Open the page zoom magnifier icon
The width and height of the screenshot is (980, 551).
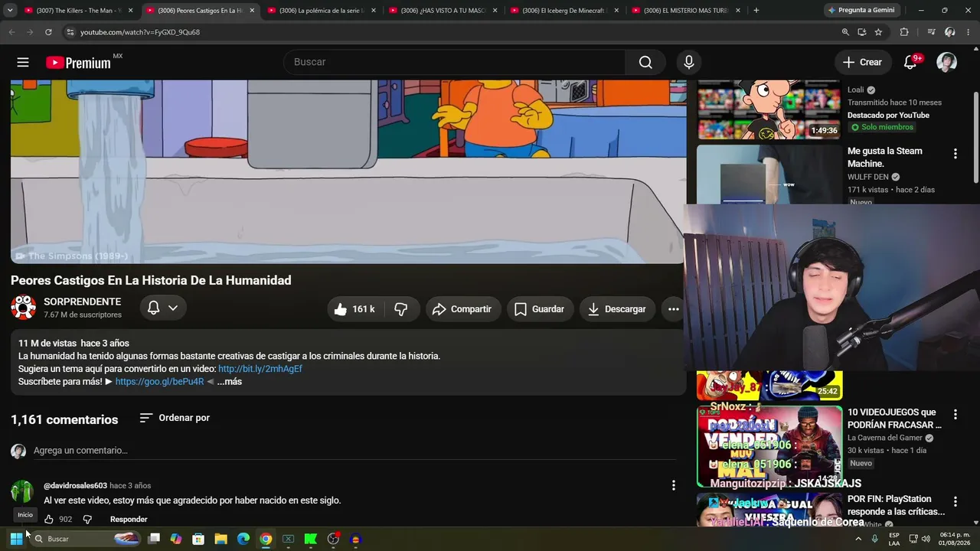tap(845, 32)
